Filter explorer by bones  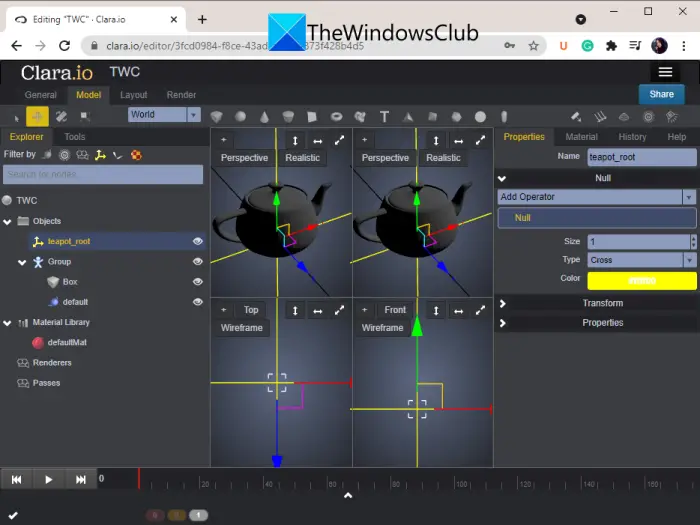coord(117,155)
